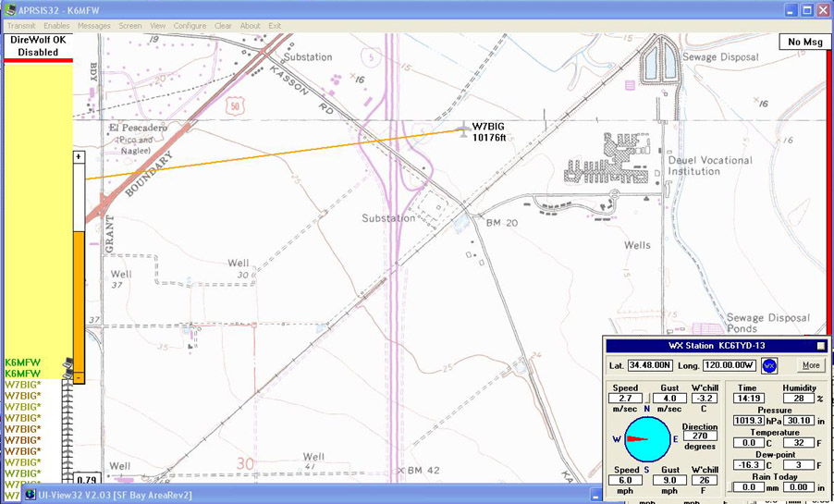Click the aircraft icon beside first W7BIG* entry
Screen dimensions: 834x504
[67, 385]
